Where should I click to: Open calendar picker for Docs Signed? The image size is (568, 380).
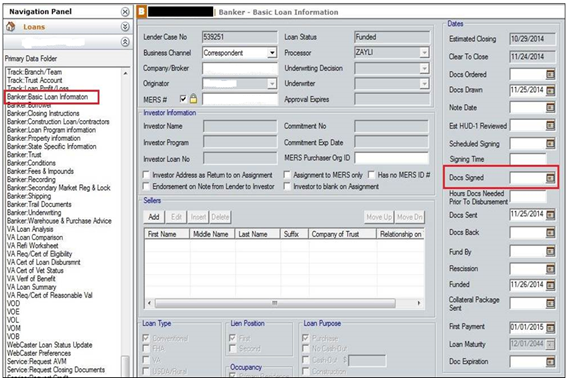click(550, 178)
